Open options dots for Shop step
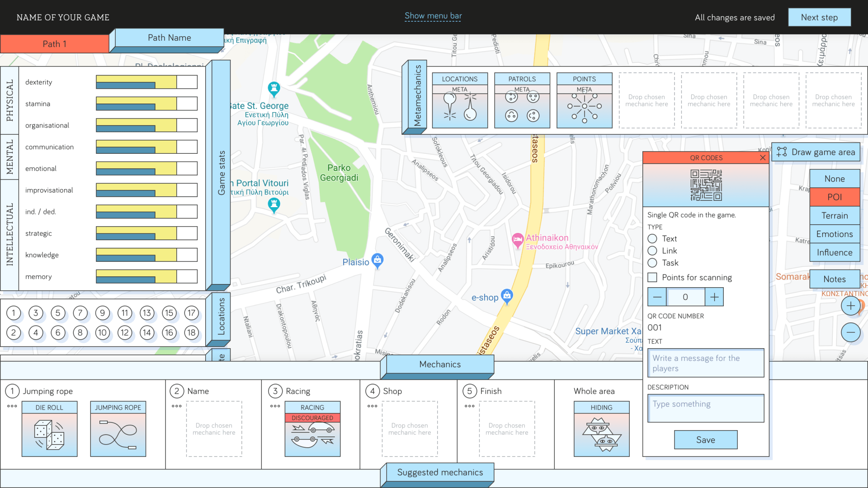This screenshot has width=868, height=488. pyautogui.click(x=373, y=406)
